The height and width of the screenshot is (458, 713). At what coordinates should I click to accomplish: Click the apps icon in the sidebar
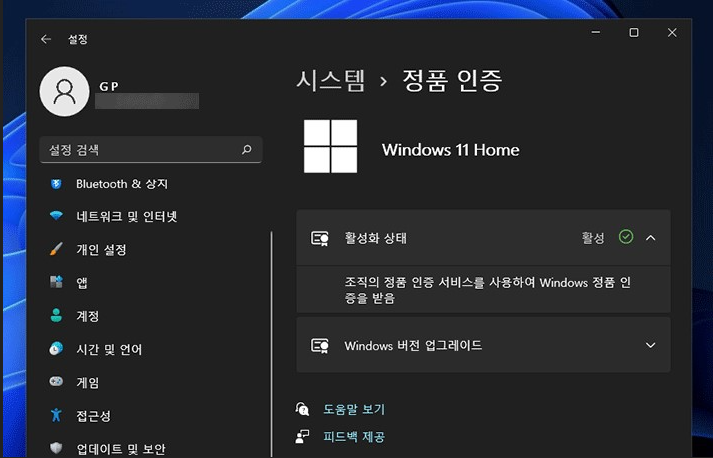56,282
